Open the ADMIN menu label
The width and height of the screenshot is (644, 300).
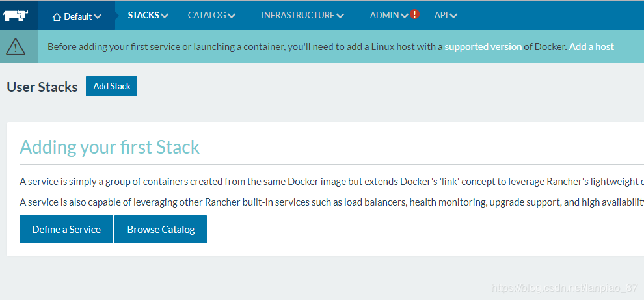coord(384,15)
